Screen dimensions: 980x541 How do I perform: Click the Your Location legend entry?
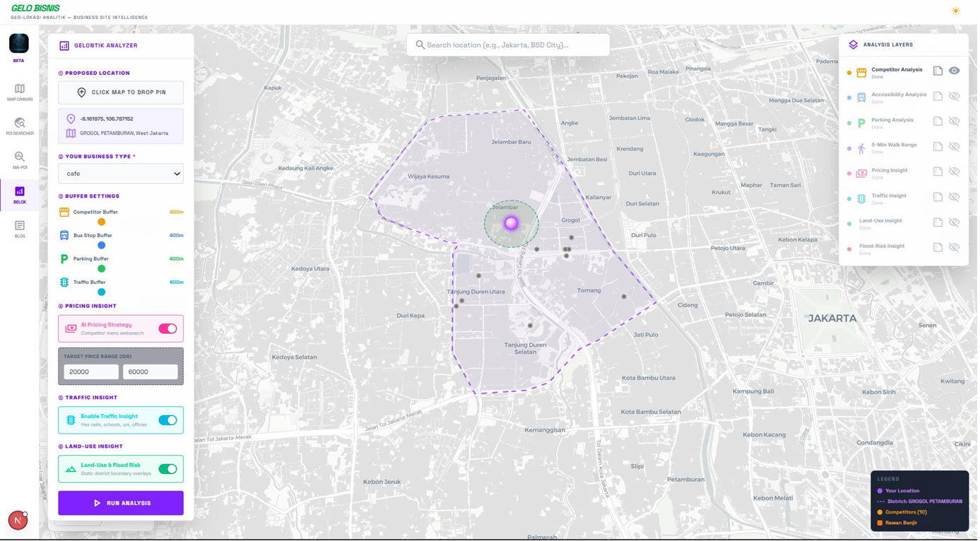[900, 492]
